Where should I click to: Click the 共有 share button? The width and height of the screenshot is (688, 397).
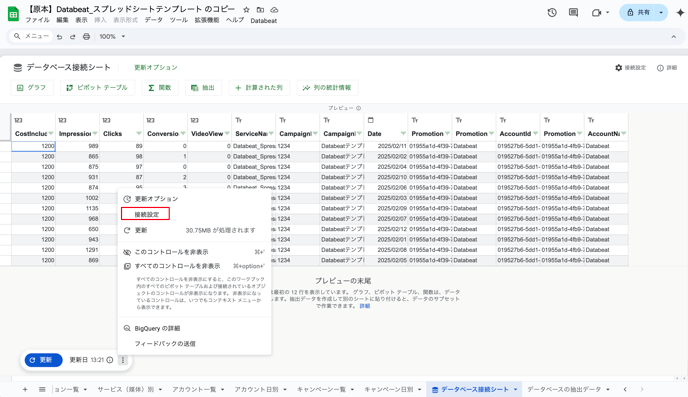click(x=638, y=13)
